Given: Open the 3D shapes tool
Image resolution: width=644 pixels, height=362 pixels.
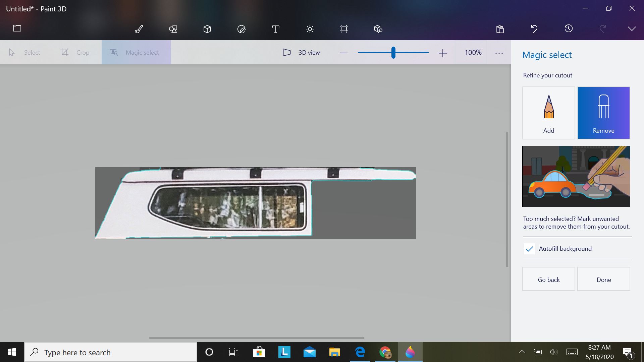Looking at the screenshot, I should [x=207, y=29].
